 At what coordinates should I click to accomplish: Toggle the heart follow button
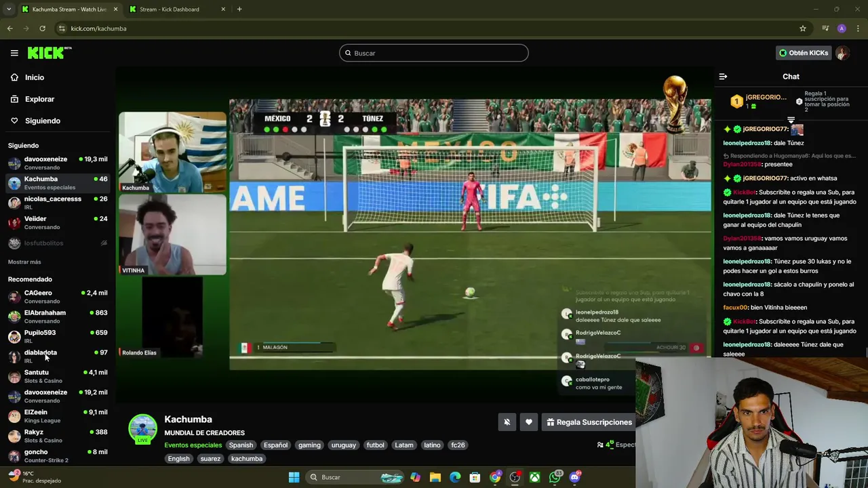(x=529, y=422)
